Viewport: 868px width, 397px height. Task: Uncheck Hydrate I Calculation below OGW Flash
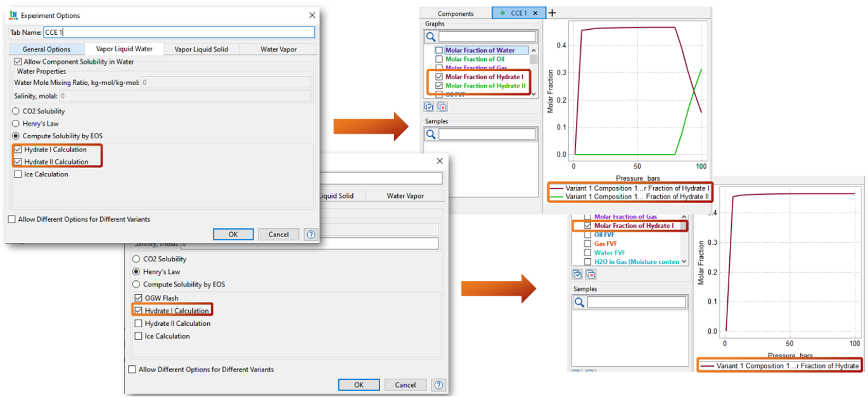139,311
